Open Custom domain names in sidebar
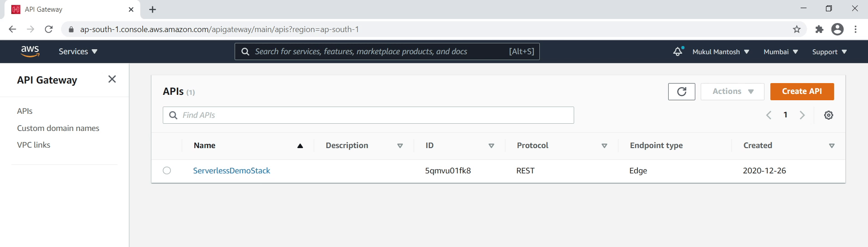Image resolution: width=868 pixels, height=247 pixels. tap(58, 128)
